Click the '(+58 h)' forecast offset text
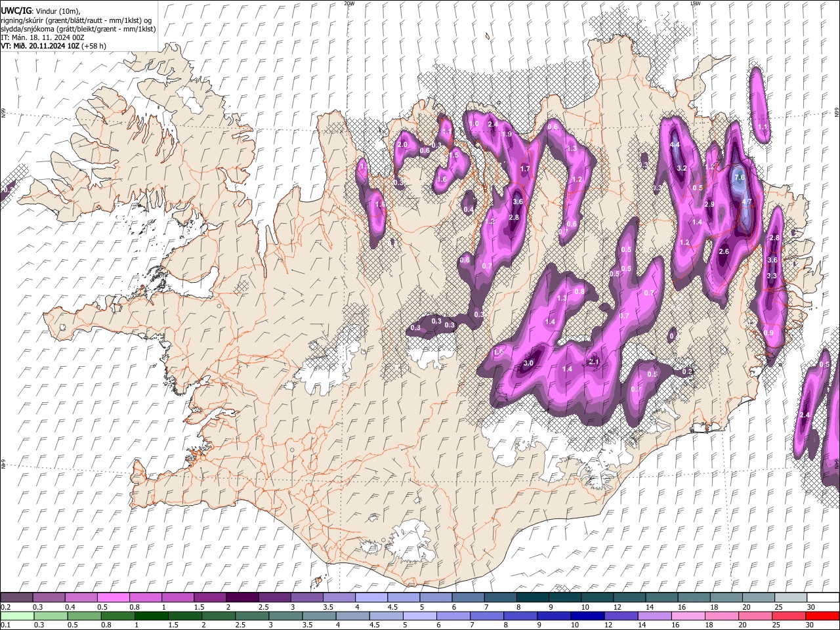 (94, 46)
